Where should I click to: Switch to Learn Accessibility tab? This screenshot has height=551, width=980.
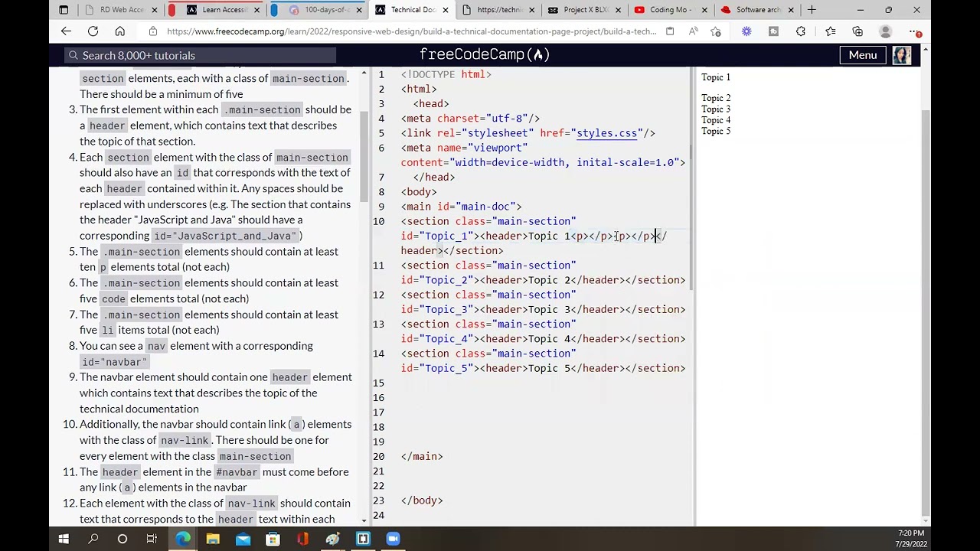pos(224,10)
